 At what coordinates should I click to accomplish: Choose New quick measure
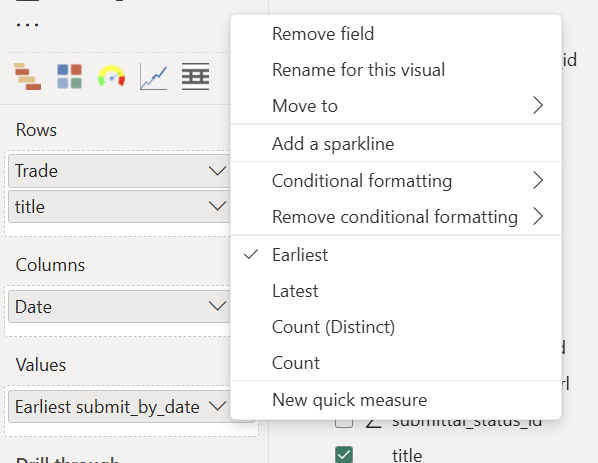(x=396, y=400)
